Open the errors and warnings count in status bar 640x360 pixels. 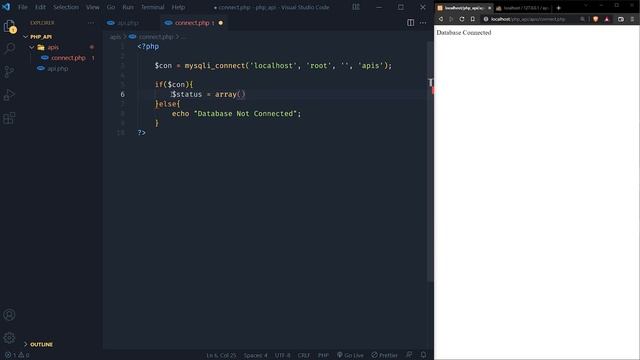tap(17, 355)
